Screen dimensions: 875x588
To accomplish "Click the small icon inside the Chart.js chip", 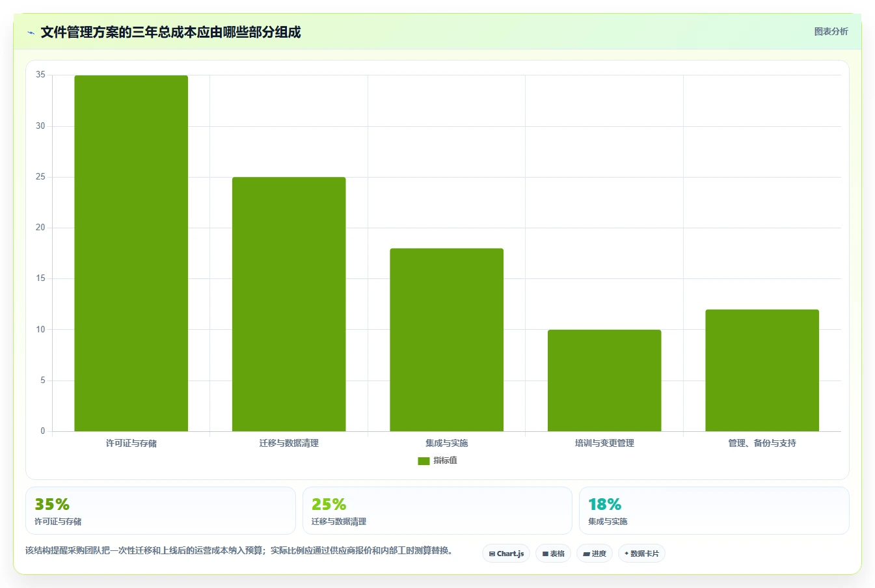I will click(492, 554).
